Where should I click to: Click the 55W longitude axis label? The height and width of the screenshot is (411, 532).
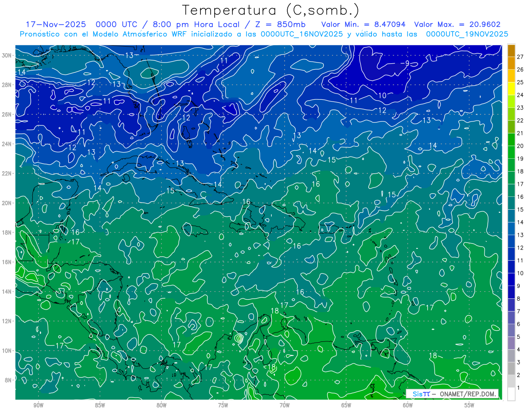[x=469, y=405]
